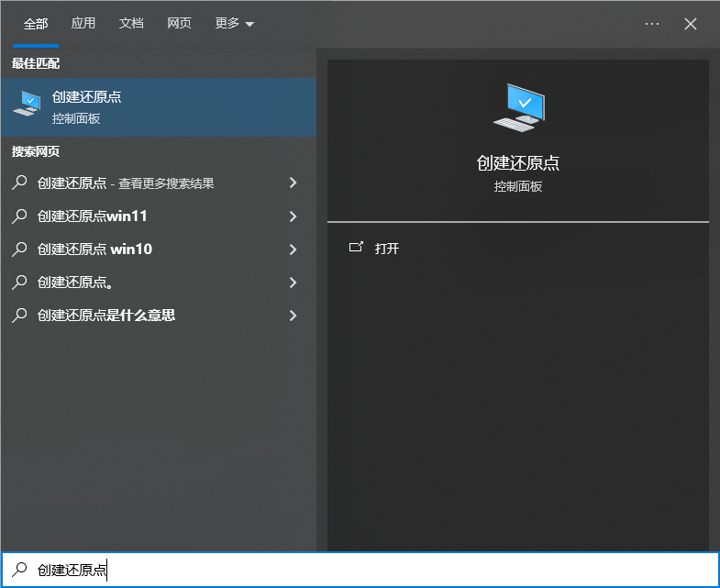Select 创建还原点 - 查看更多搜索结果 suggestion
Image resolution: width=720 pixels, height=588 pixels.
click(x=159, y=183)
